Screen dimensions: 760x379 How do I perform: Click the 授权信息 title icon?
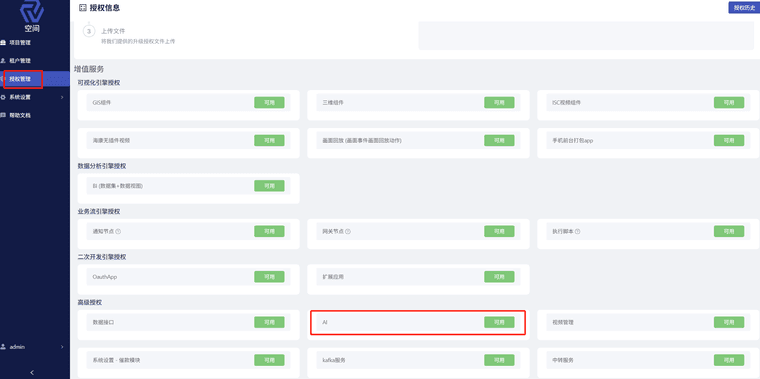pos(83,7)
